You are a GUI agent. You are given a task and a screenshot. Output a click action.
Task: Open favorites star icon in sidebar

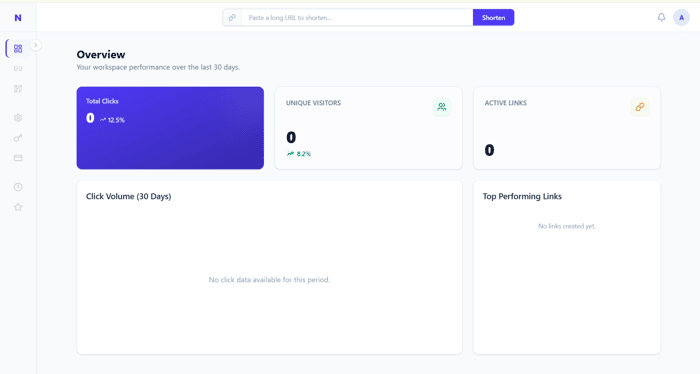click(18, 207)
